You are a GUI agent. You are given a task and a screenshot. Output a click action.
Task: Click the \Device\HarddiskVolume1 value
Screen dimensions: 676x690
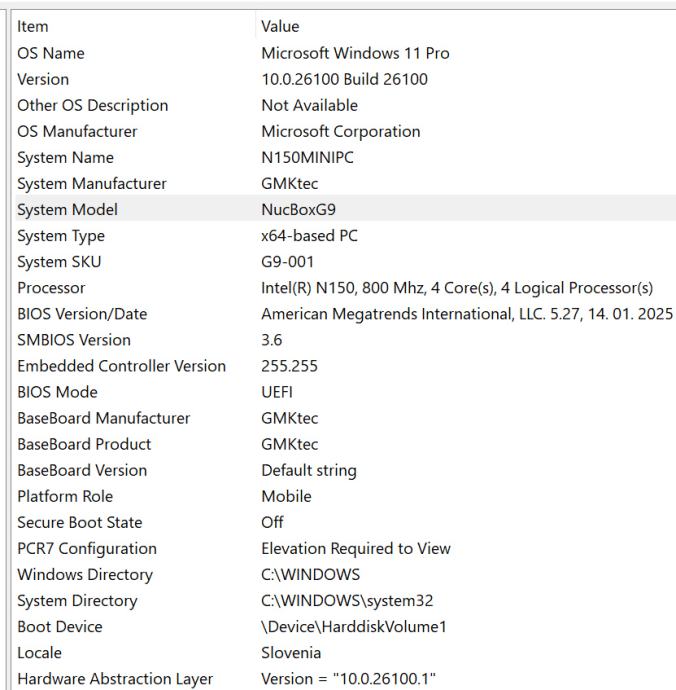(354, 627)
